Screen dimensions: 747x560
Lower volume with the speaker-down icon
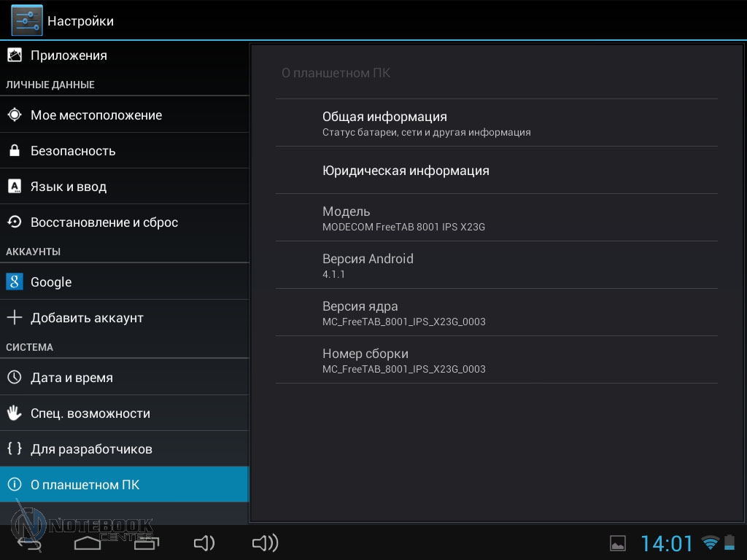(204, 542)
